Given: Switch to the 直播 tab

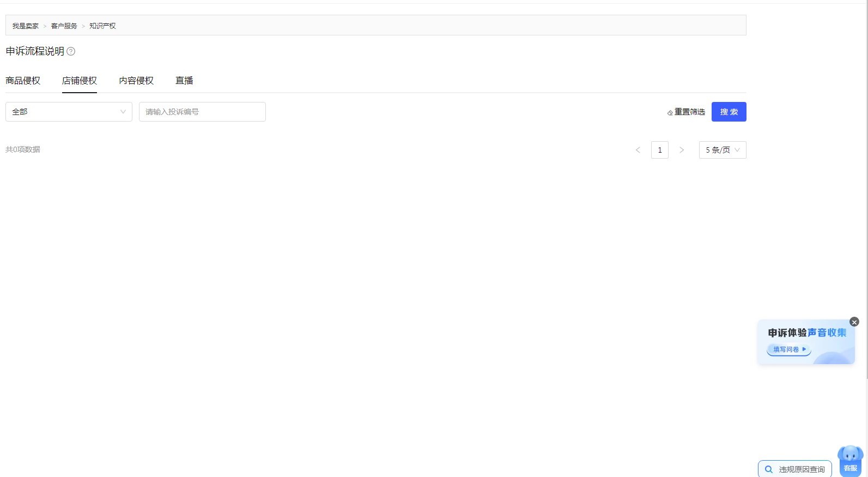Looking at the screenshot, I should [x=184, y=81].
